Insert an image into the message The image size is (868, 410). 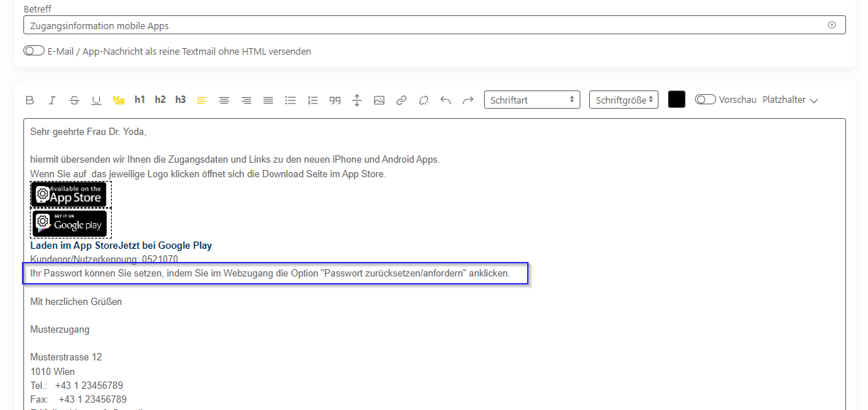(x=379, y=100)
